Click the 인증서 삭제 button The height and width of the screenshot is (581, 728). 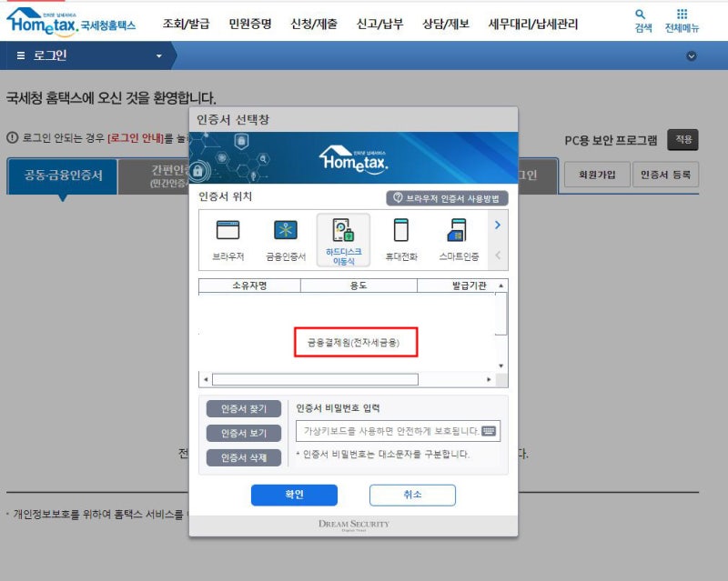[244, 457]
